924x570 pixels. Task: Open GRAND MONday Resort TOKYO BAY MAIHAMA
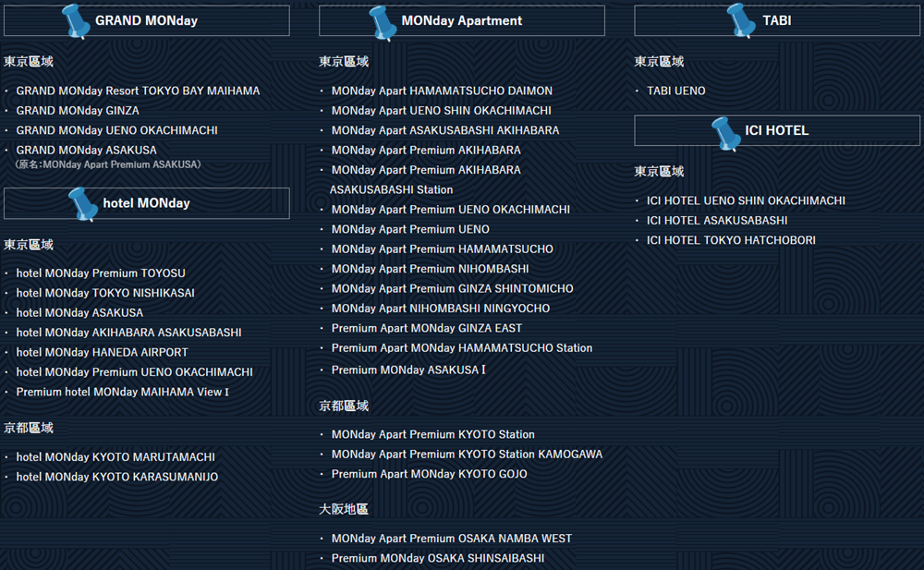click(138, 91)
